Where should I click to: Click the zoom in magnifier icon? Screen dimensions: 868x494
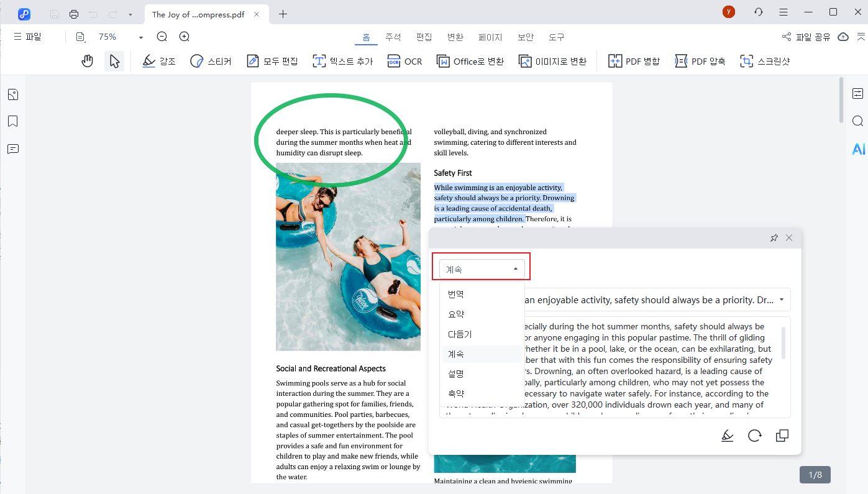point(185,37)
